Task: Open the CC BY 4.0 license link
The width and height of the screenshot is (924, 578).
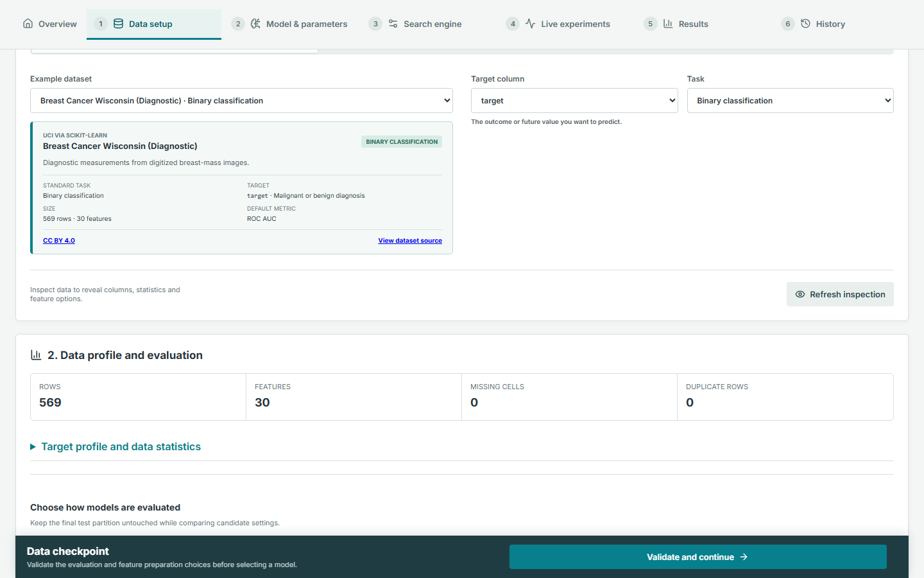Action: click(59, 241)
